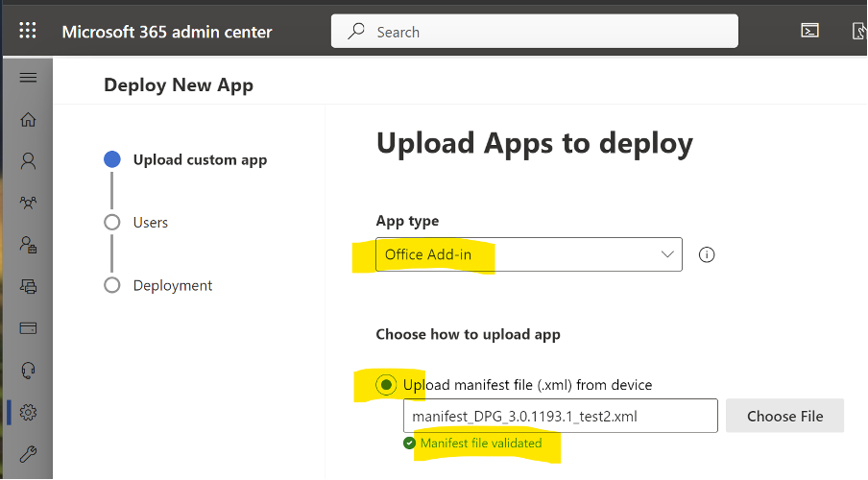Click the Choose how to upload app label

[468, 334]
